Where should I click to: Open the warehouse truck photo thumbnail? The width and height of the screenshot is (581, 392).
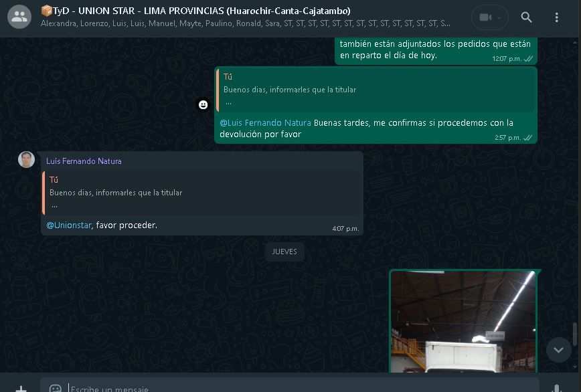pyautogui.click(x=463, y=320)
